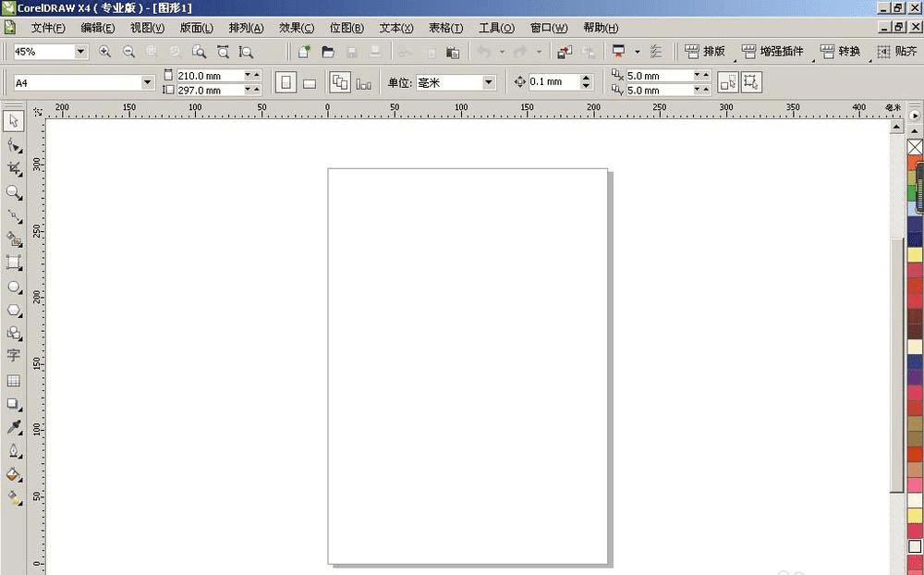
Task: Open the 排列(A) menu
Action: coord(247,28)
